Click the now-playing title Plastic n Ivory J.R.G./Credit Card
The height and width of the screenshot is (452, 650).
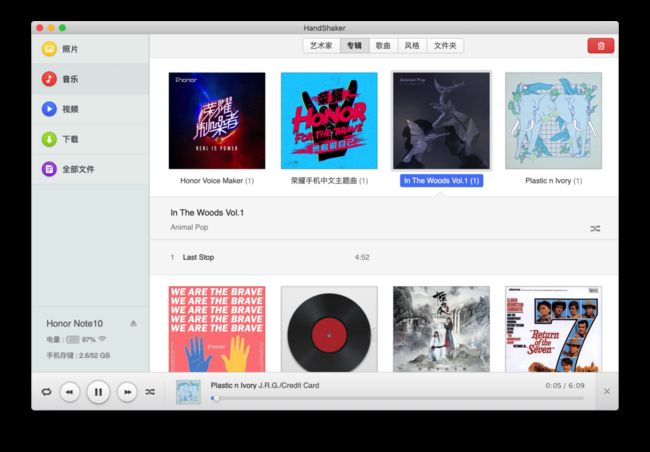click(x=265, y=385)
